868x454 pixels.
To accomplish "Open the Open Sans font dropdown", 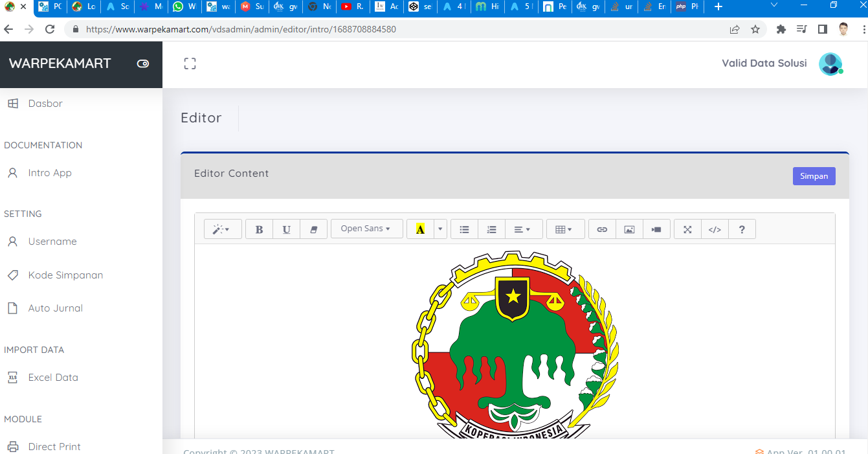I will (366, 229).
